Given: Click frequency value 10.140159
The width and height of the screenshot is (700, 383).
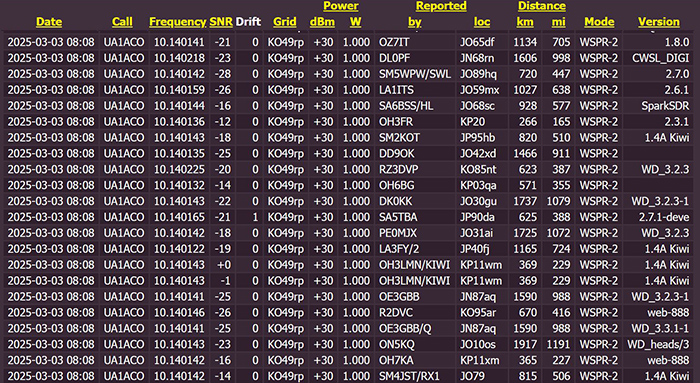Looking at the screenshot, I should point(179,90).
